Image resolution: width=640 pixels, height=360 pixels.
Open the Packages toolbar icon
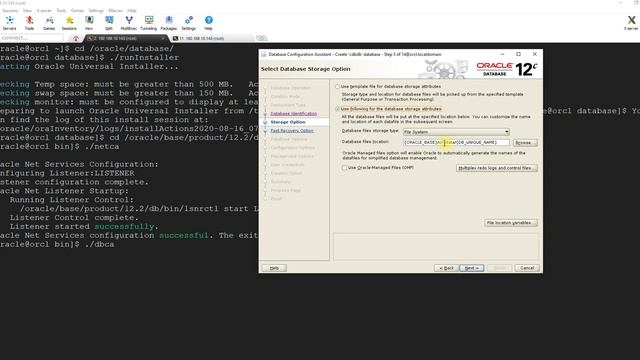click(x=169, y=23)
